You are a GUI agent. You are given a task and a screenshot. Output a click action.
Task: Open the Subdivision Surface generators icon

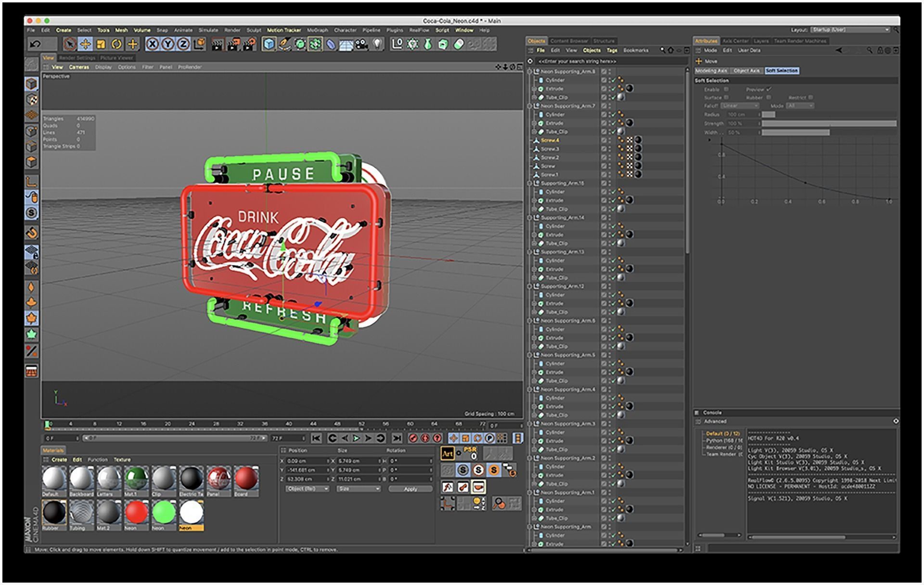click(x=300, y=44)
